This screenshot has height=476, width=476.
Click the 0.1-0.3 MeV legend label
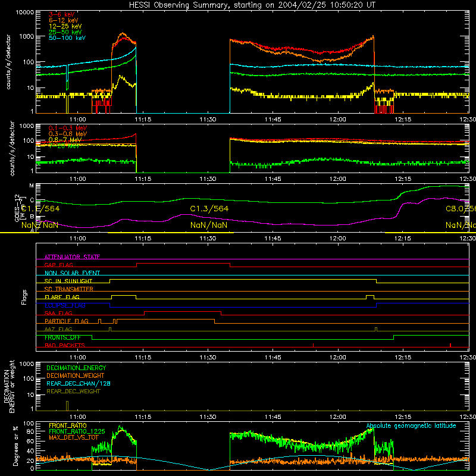[x=68, y=128]
